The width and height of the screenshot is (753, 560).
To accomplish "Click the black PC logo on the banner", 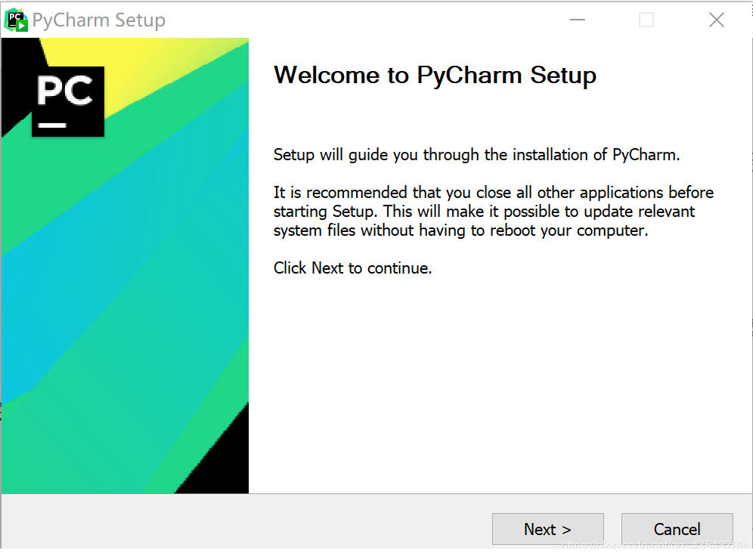I will pyautogui.click(x=67, y=101).
